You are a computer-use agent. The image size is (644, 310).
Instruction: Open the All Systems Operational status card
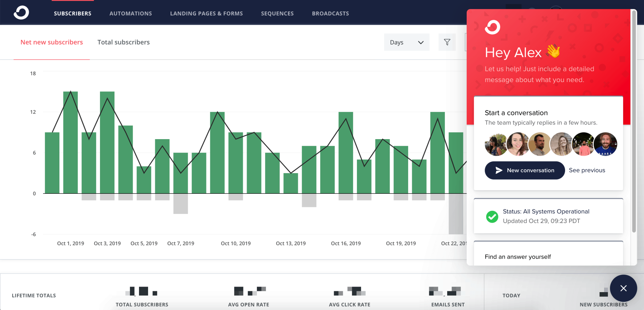[x=548, y=216]
